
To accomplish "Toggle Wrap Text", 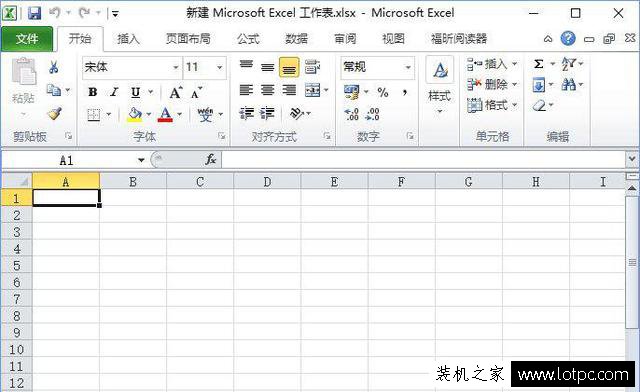I will (x=312, y=67).
